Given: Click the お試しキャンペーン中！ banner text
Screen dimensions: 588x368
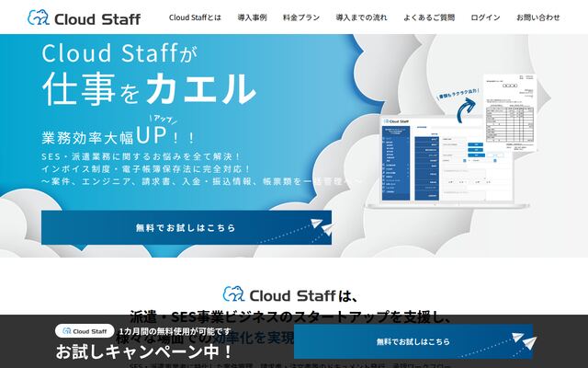Looking at the screenshot, I should click(x=144, y=351).
